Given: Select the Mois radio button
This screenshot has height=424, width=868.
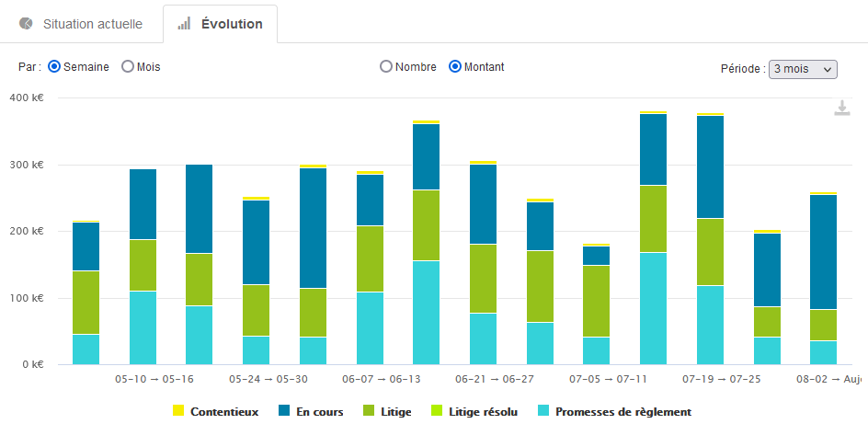Looking at the screenshot, I should [128, 67].
